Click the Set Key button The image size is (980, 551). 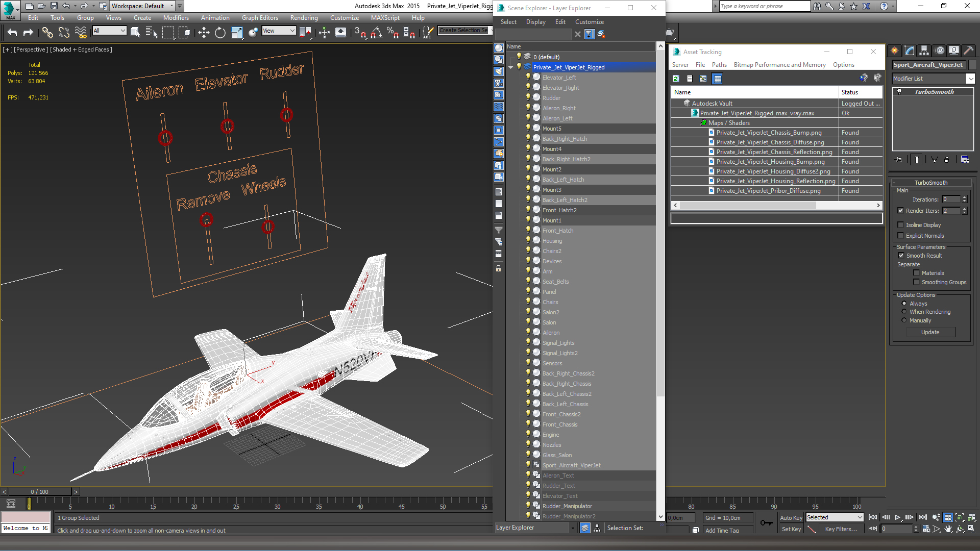point(791,529)
